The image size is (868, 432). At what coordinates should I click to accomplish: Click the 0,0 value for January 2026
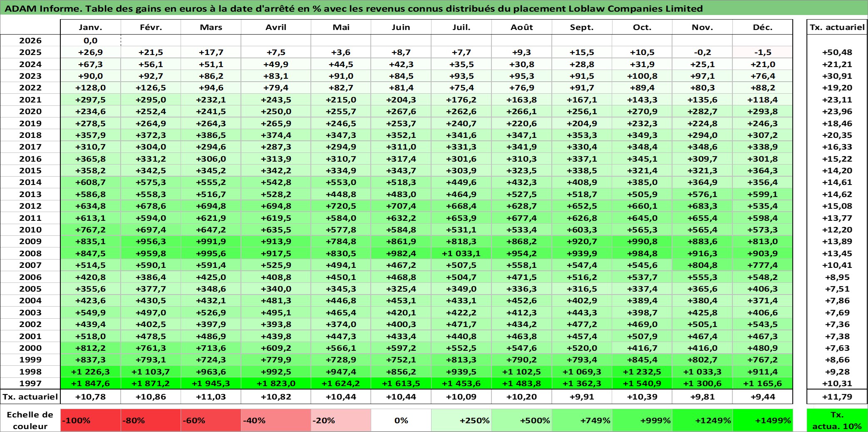point(91,40)
